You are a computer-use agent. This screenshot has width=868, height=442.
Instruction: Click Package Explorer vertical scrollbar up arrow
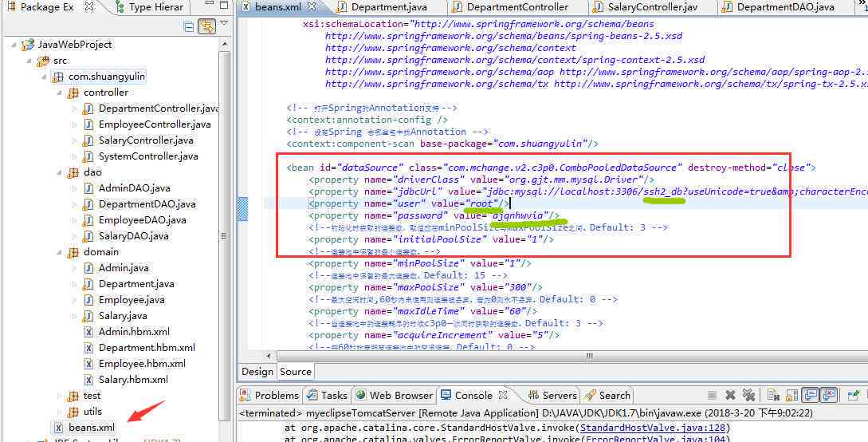(224, 44)
